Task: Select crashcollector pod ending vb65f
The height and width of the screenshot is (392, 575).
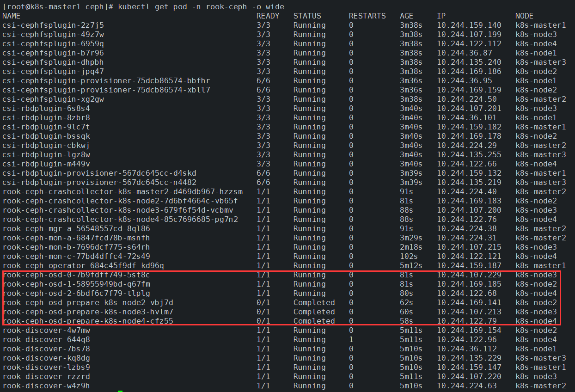Action: tap(120, 201)
